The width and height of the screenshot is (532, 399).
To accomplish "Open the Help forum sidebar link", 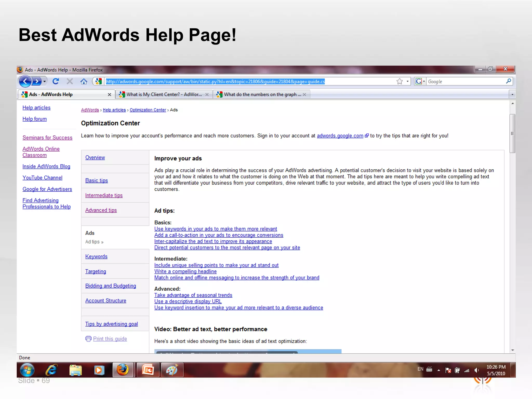I will (x=35, y=119).
